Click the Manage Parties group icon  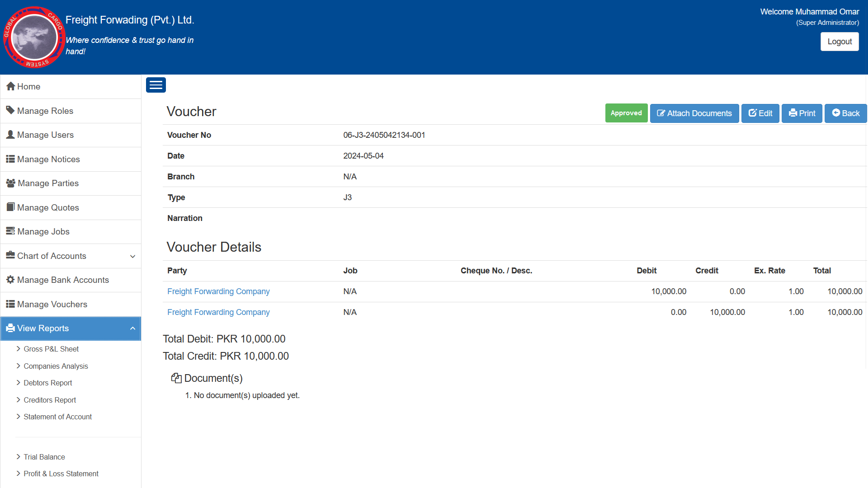pos(11,183)
